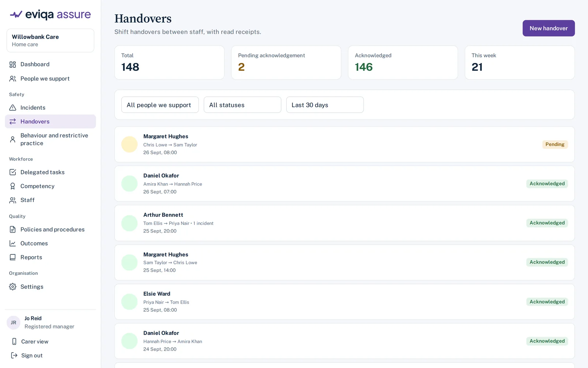Viewport: 588px width, 368px height.
Task: Navigate to Incidents
Action: click(50, 107)
